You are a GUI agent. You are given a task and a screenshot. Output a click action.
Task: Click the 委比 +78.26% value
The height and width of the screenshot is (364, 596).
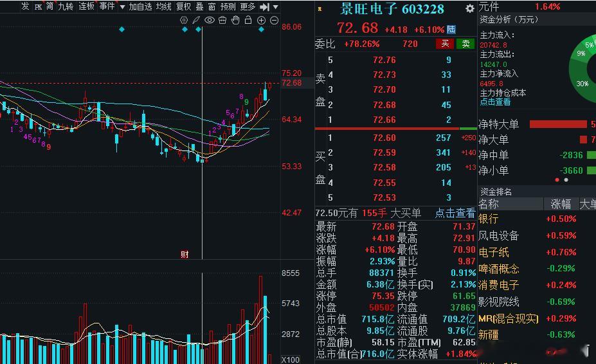tap(362, 44)
